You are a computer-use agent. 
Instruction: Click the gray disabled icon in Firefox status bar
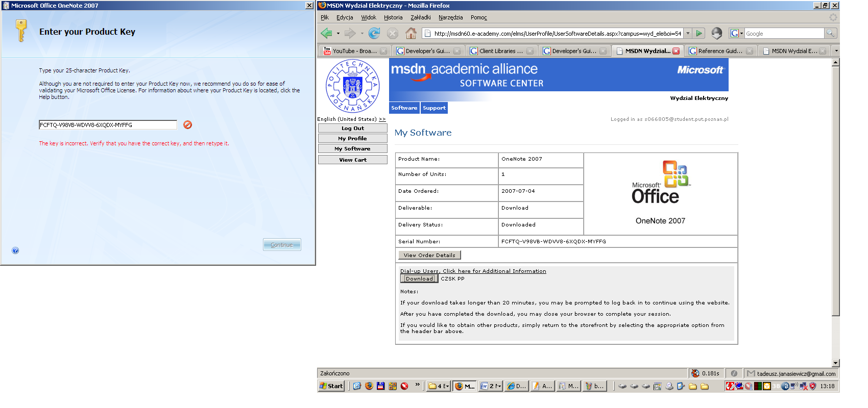[734, 373]
